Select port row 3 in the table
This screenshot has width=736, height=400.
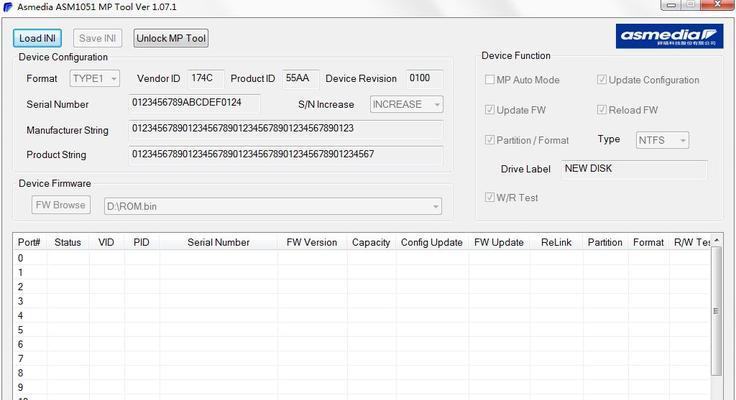361,301
